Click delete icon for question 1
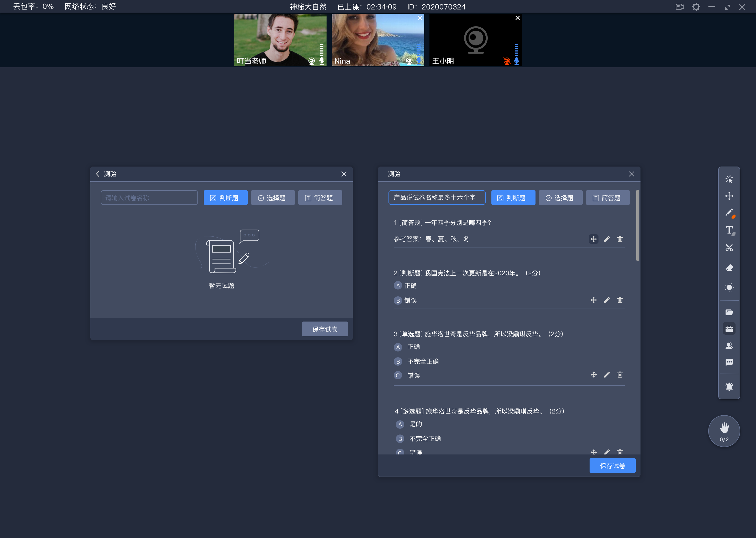The height and width of the screenshot is (538, 756). 620,239
